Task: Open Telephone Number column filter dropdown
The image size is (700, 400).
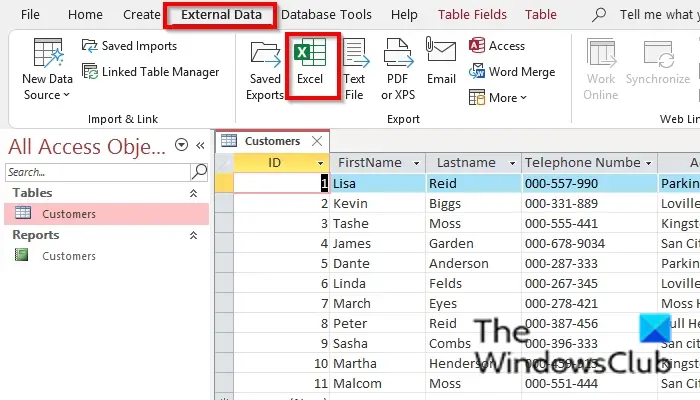Action: click(x=648, y=163)
